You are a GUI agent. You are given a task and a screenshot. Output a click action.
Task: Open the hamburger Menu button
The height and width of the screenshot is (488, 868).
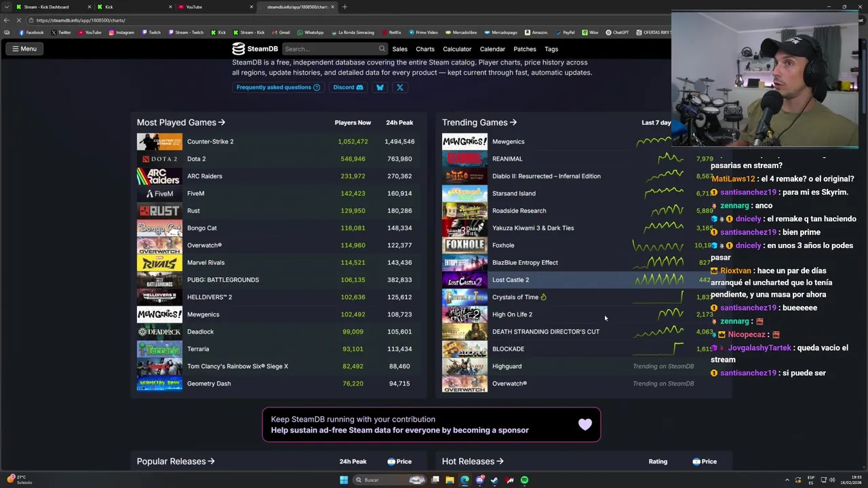coord(24,49)
